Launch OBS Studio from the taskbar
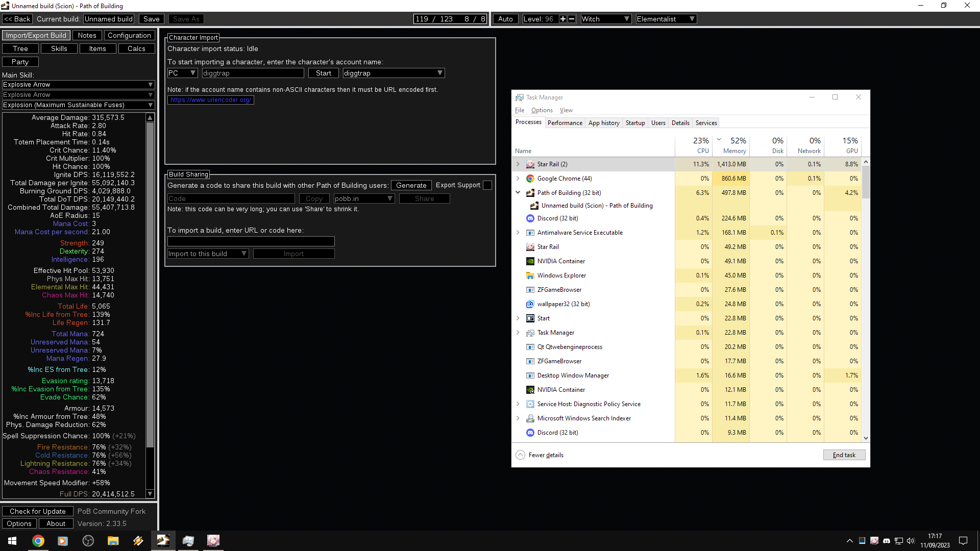 [x=88, y=541]
